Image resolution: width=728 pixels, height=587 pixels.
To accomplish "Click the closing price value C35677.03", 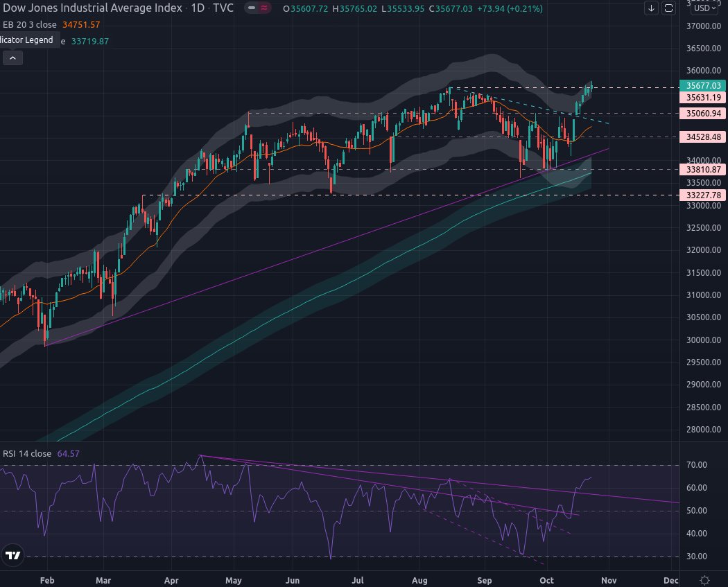I will pyautogui.click(x=451, y=8).
